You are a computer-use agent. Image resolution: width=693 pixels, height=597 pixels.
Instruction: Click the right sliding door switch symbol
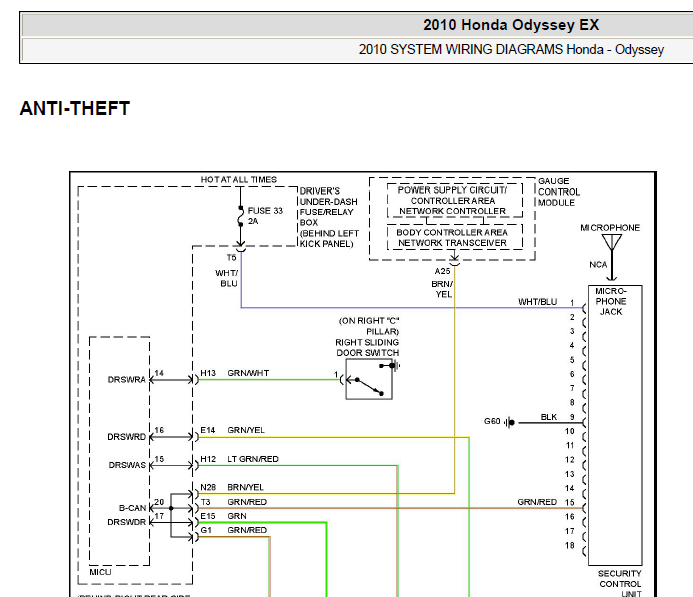tap(369, 379)
